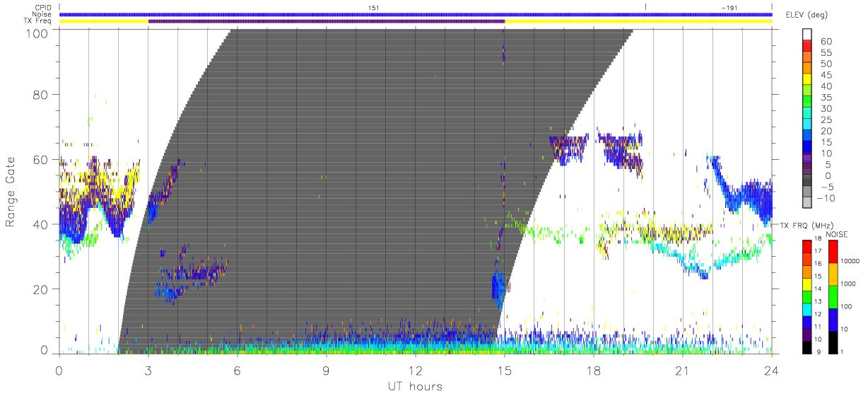Click the 24 tick label on the UT hours axis
This screenshot has width=868, height=401.
[x=772, y=370]
